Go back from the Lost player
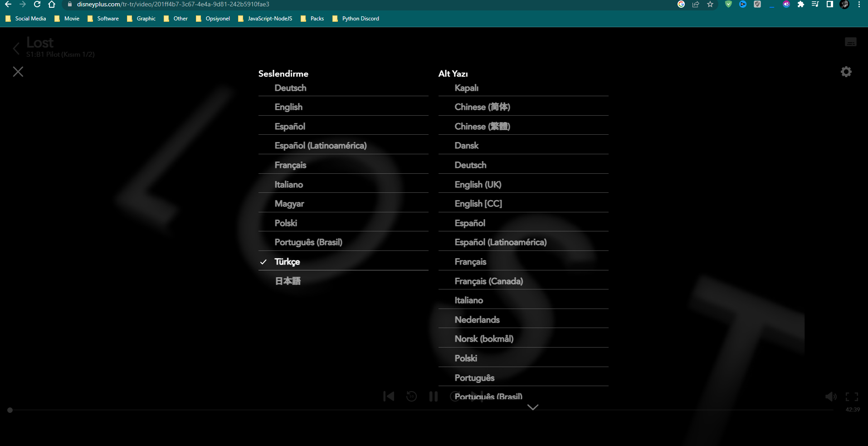This screenshot has width=868, height=446. point(16,49)
